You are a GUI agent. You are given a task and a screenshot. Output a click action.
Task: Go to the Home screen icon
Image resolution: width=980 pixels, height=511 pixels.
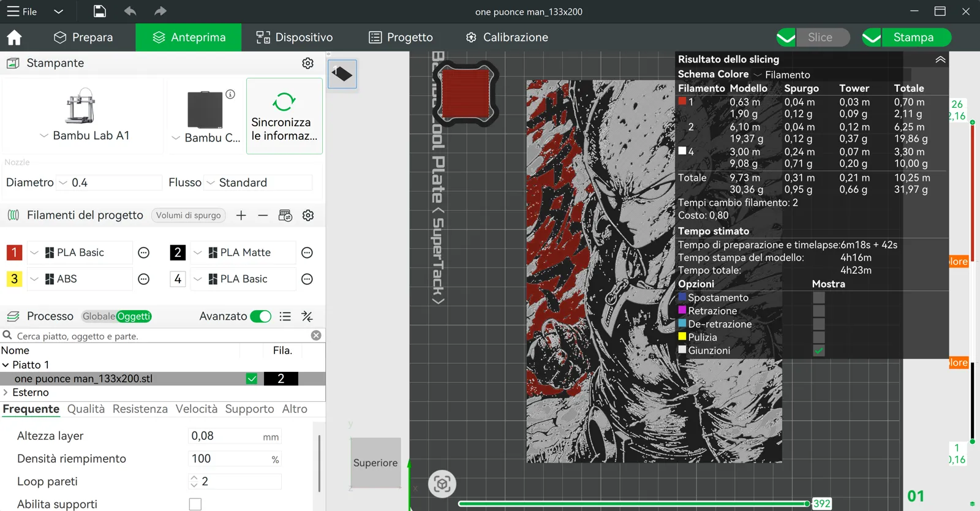[x=14, y=37]
